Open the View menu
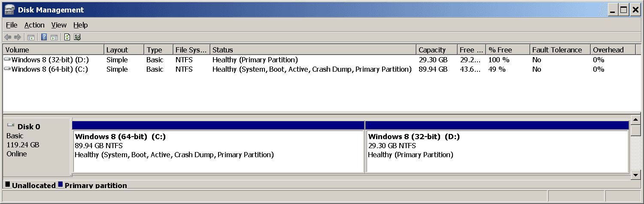 click(x=59, y=25)
